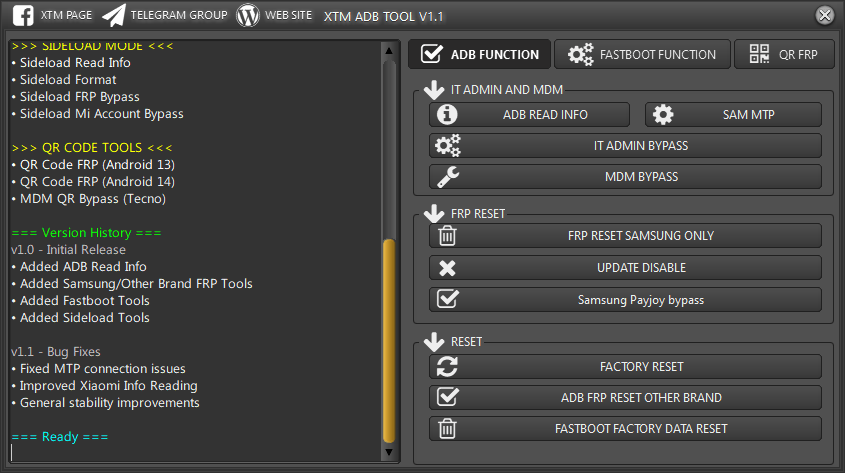The height and width of the screenshot is (473, 845).
Task: Run FASTBOOT FACTORY DATA RESET
Action: pyautogui.click(x=626, y=429)
